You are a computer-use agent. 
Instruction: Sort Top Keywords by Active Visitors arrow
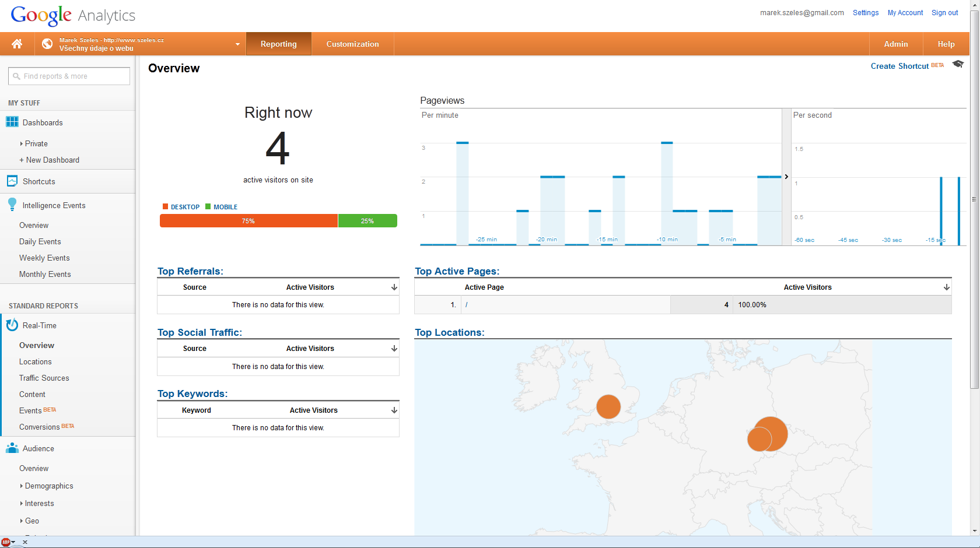click(394, 410)
